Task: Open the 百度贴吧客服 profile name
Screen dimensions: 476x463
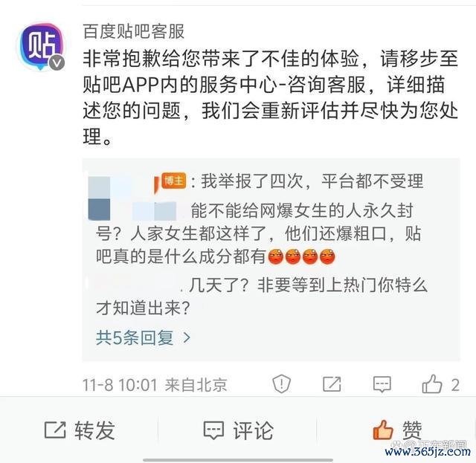Action: pyautogui.click(x=134, y=31)
